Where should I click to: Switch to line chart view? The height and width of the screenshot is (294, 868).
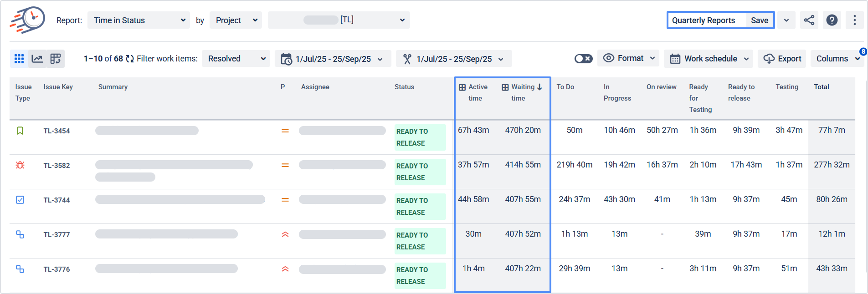pyautogui.click(x=37, y=59)
